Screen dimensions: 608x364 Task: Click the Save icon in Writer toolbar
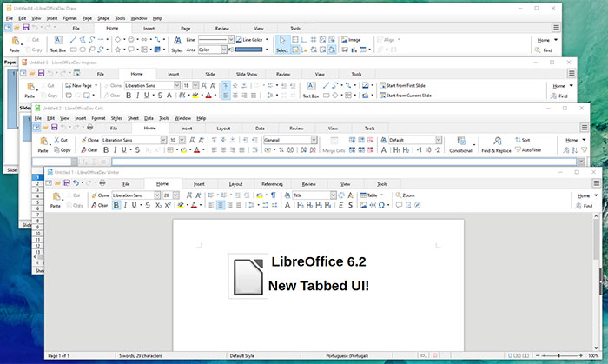click(67, 183)
